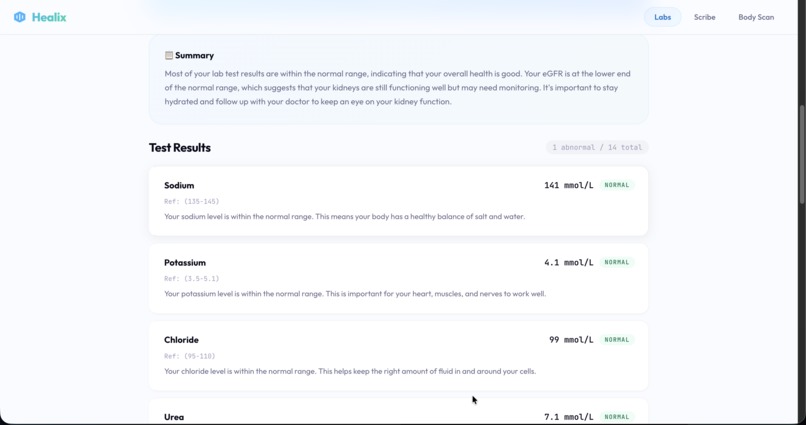
Task: Open the Labs tab
Action: (663, 17)
